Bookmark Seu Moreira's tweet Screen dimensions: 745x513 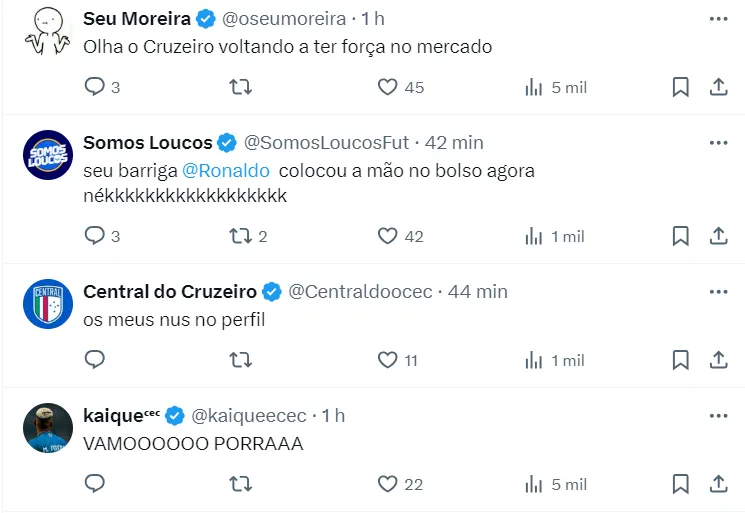click(680, 87)
